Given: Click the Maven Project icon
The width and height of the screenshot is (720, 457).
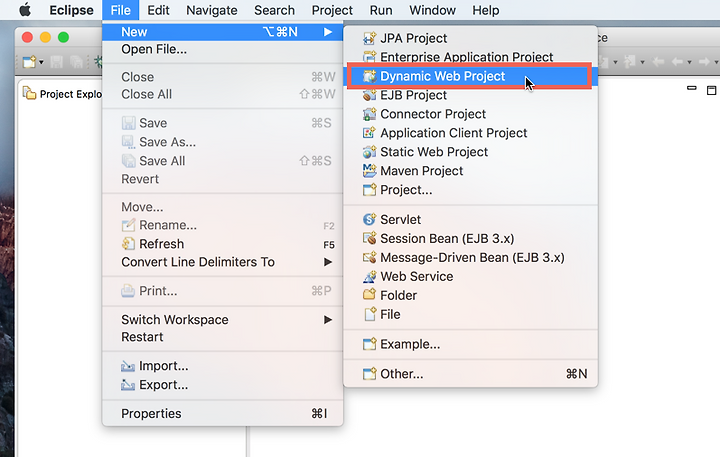Looking at the screenshot, I should pos(369,171).
